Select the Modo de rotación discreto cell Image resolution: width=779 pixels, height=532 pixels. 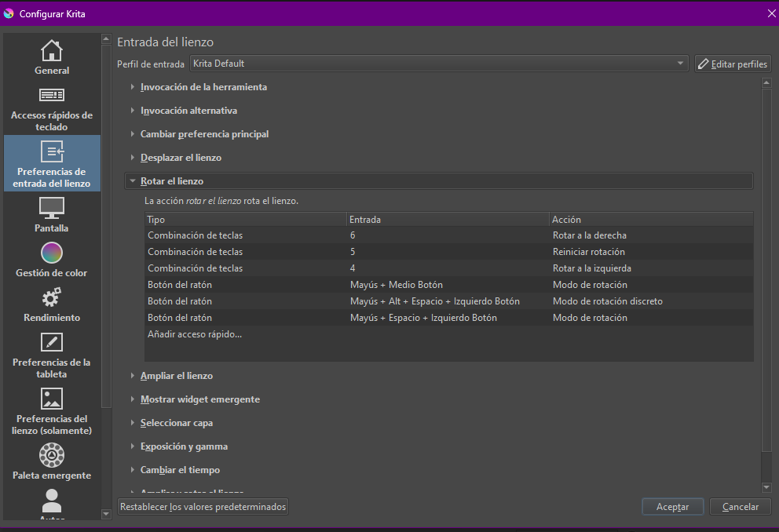tap(653, 301)
